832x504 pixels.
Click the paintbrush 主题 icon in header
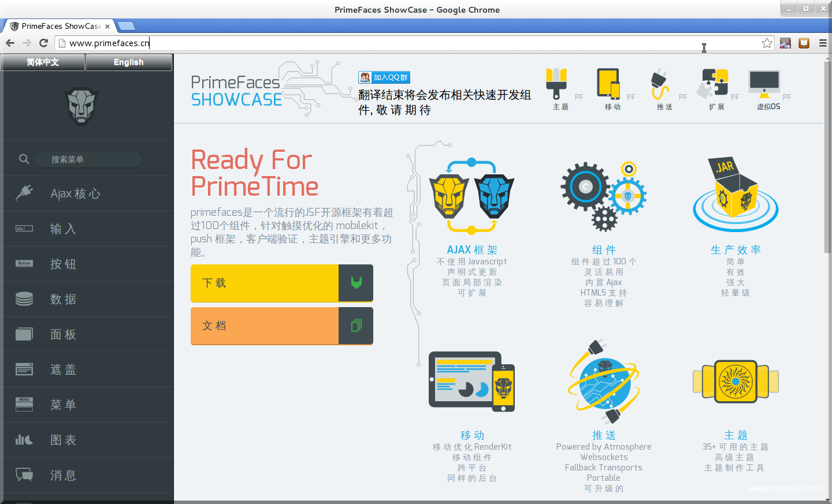(556, 84)
